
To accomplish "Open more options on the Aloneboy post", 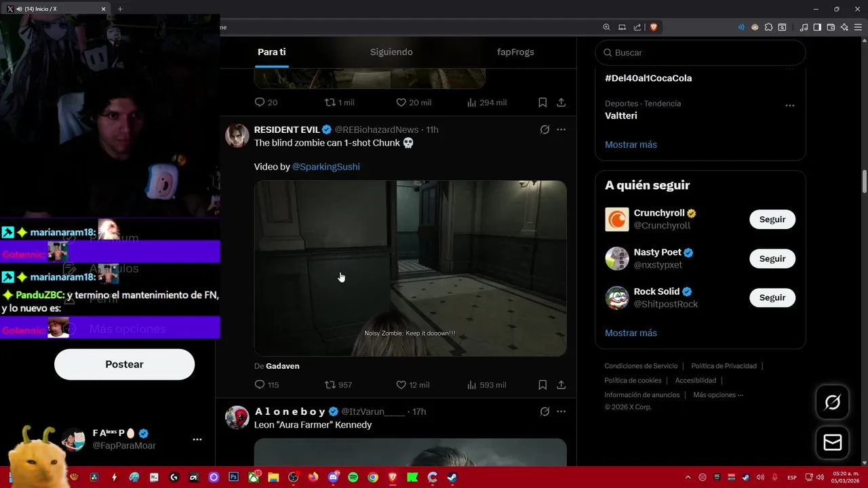I will [561, 411].
